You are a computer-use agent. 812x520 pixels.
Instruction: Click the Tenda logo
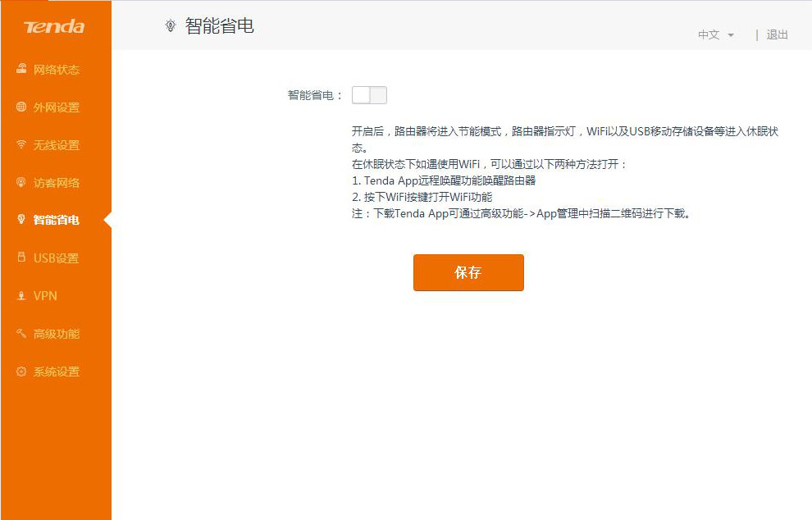[54, 26]
